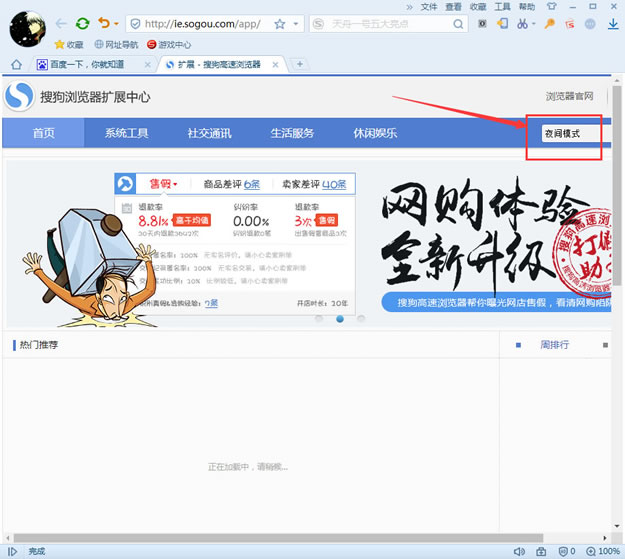Click the 售假 dropdown in banner

pos(163,184)
